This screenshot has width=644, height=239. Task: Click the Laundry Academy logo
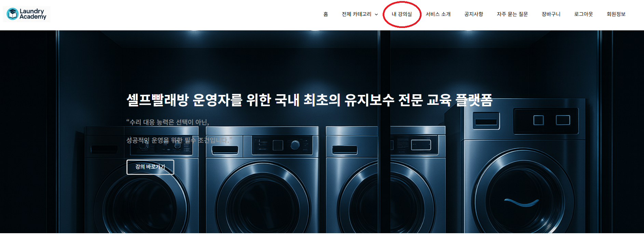tap(27, 14)
